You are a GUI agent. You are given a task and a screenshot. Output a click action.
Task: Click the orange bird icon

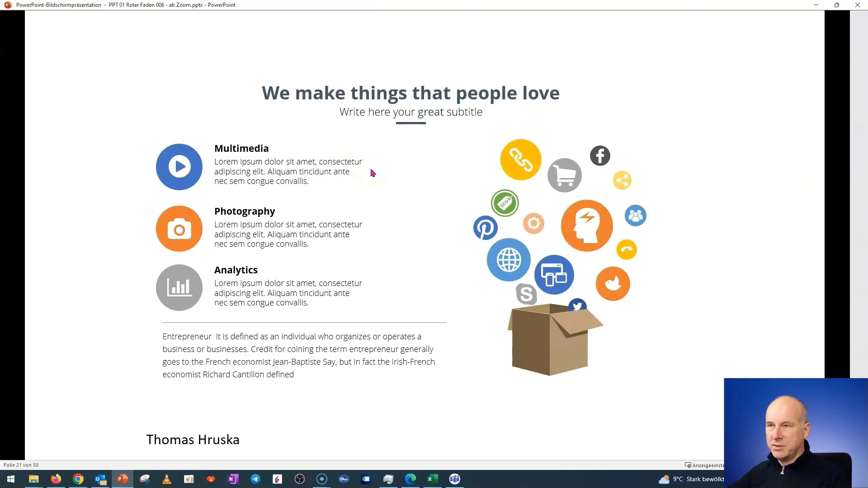613,284
